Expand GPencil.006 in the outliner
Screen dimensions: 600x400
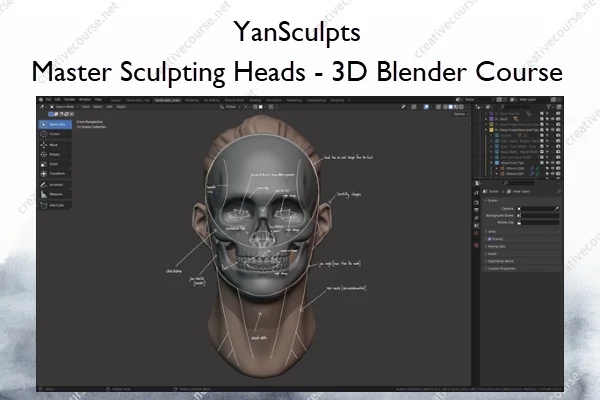(x=497, y=168)
